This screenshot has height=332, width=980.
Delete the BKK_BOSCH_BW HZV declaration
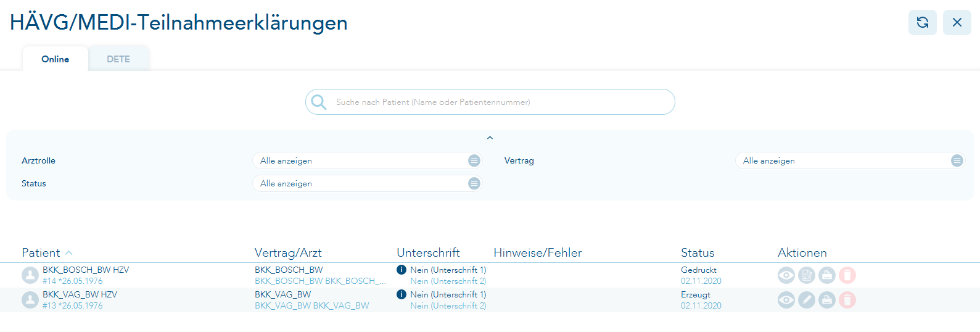847,275
